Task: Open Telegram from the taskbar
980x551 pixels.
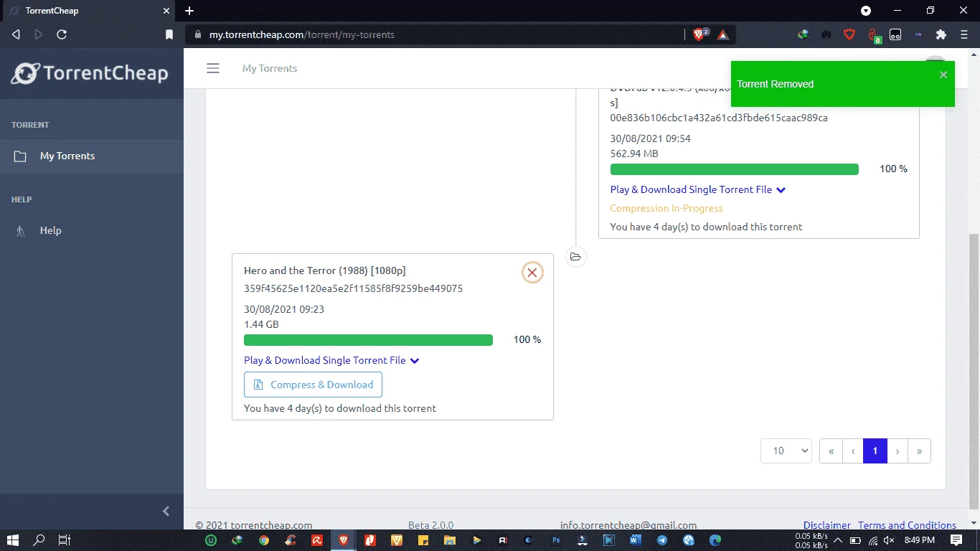Action: pyautogui.click(x=662, y=540)
